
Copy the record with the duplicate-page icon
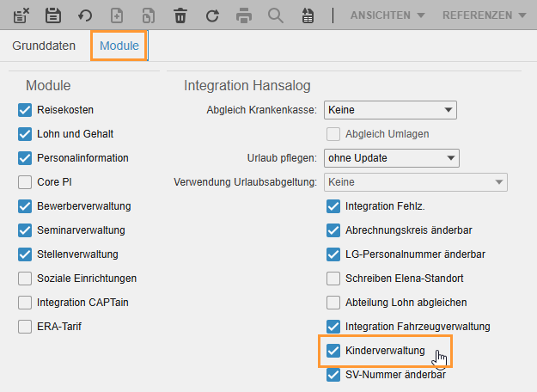pos(149,15)
